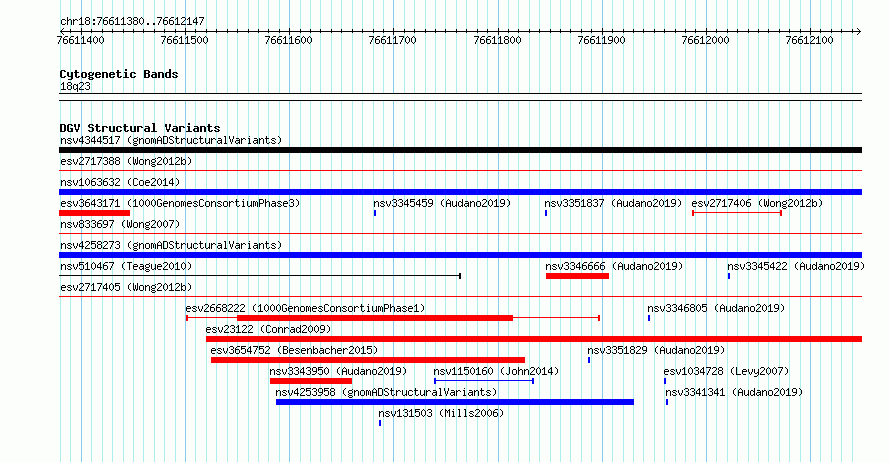This screenshot has height=462, width=890.
Task: Click the nsv131503 blue marker
Action: point(380,423)
